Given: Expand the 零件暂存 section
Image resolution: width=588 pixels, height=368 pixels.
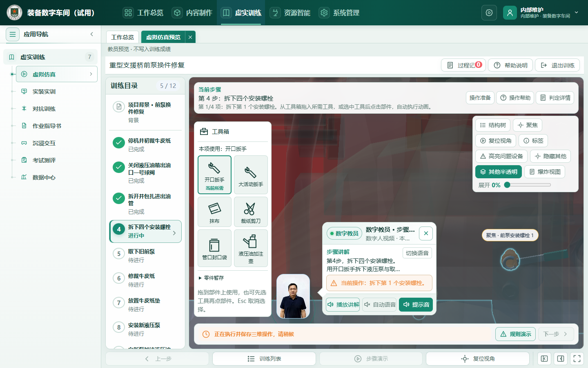Looking at the screenshot, I should pos(212,278).
